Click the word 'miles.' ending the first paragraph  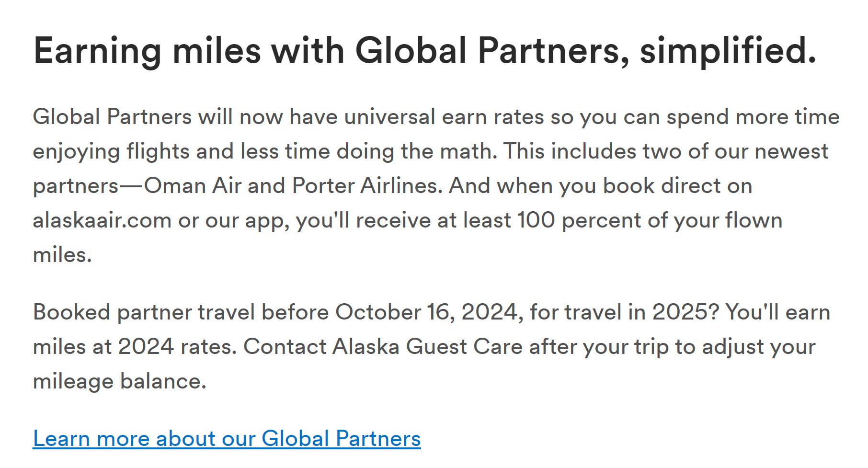click(x=62, y=255)
